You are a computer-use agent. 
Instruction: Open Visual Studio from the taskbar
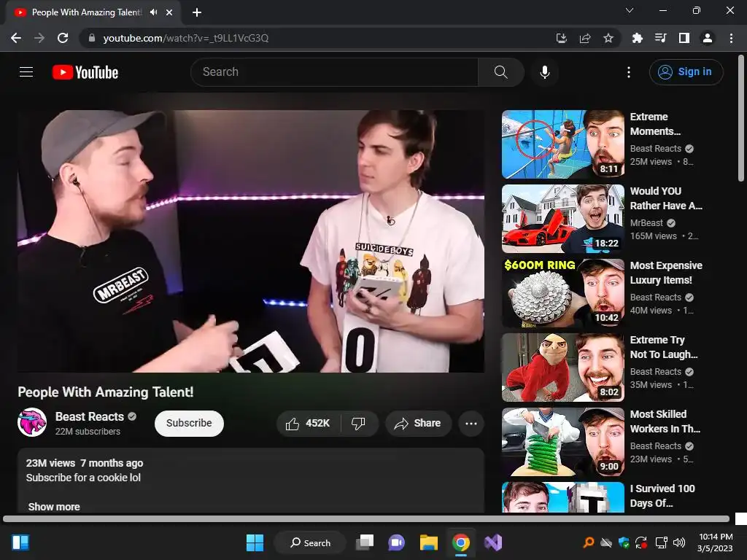[493, 542]
